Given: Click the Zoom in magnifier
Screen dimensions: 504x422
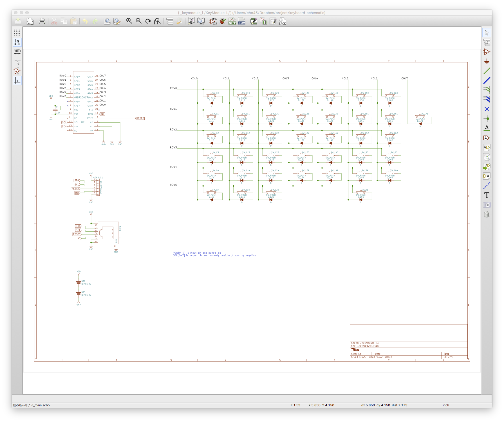Looking at the screenshot, I should tap(129, 21).
